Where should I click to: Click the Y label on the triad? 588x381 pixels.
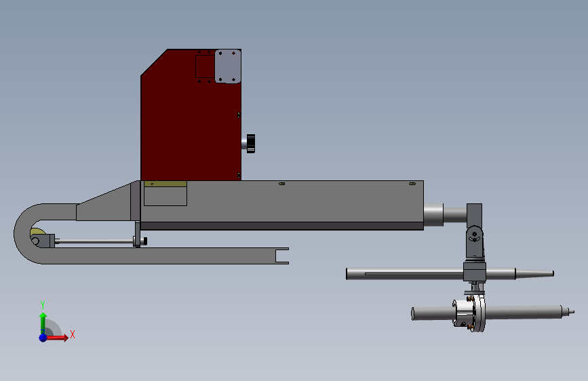(x=43, y=305)
